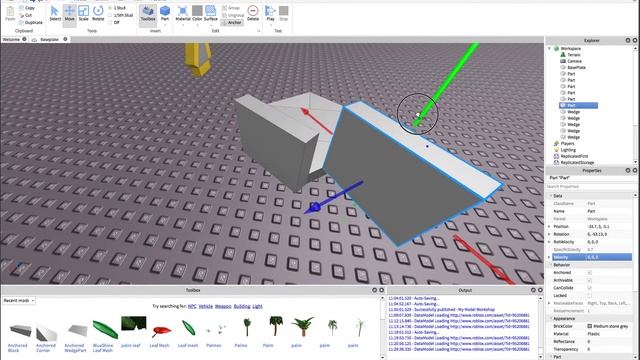
Task: Switch to the Baseplate tab
Action: coord(49,39)
